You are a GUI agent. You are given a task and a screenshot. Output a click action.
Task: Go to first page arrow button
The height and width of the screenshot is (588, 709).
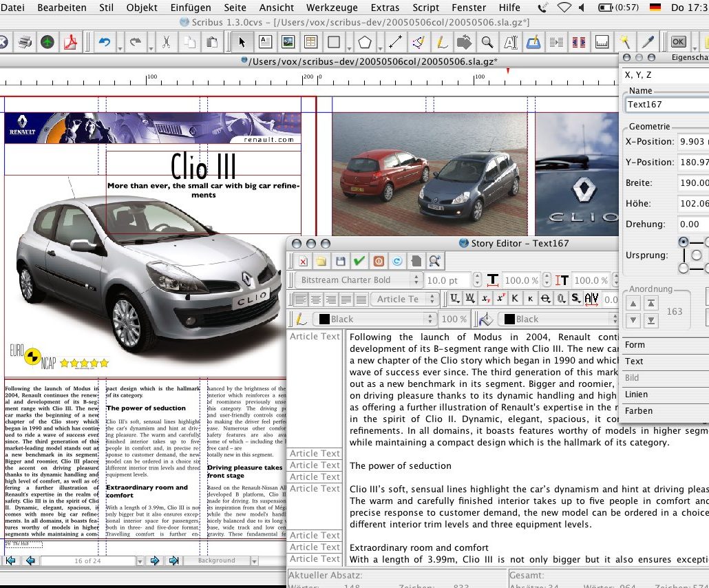tap(10, 561)
